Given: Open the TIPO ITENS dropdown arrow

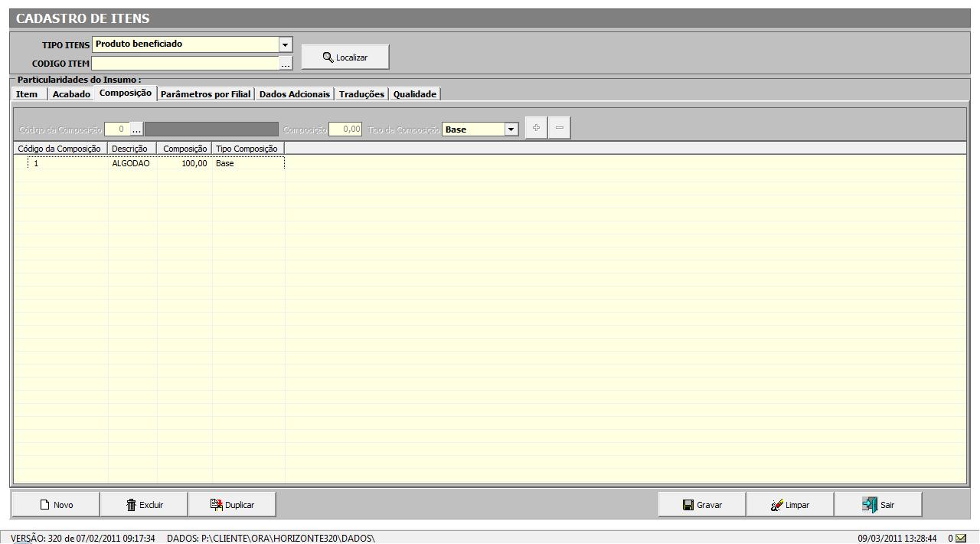Looking at the screenshot, I should (x=286, y=45).
